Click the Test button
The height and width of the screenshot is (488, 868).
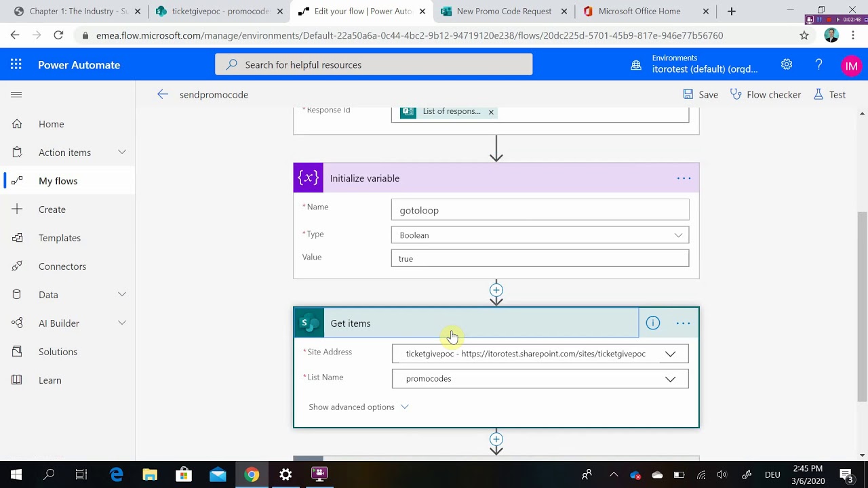click(x=829, y=95)
